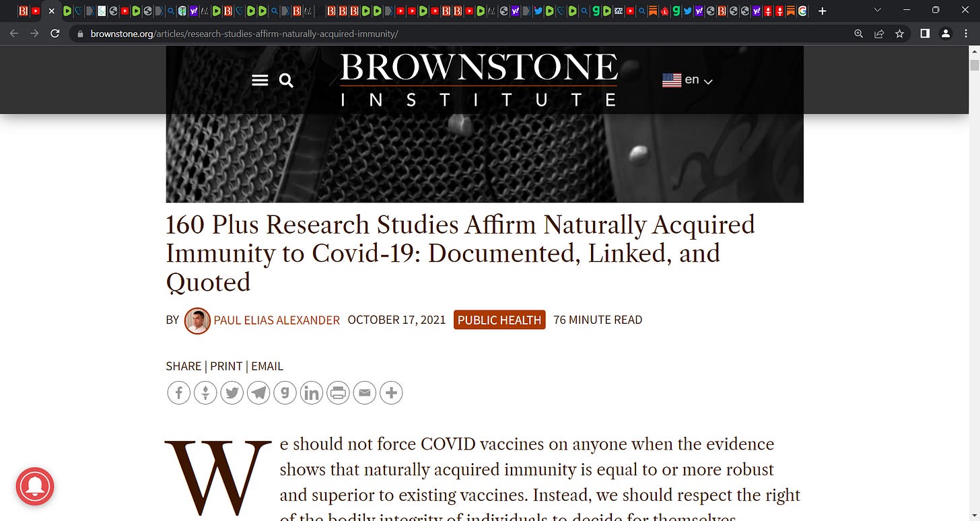Click the chainmail hero image
This screenshot has height=521, width=980.
(485, 158)
